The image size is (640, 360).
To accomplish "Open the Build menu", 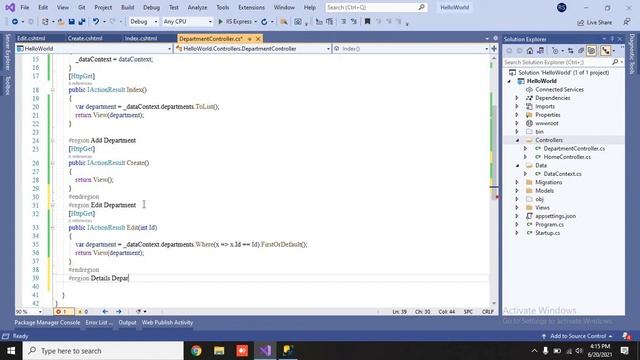I will point(127,7).
